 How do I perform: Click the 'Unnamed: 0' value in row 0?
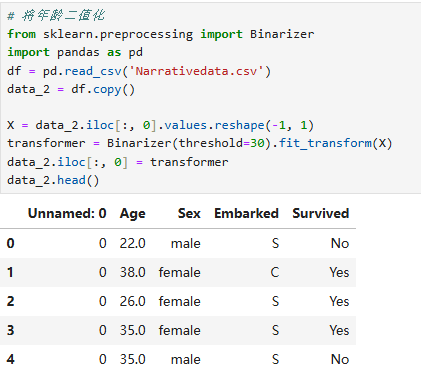[x=103, y=243]
